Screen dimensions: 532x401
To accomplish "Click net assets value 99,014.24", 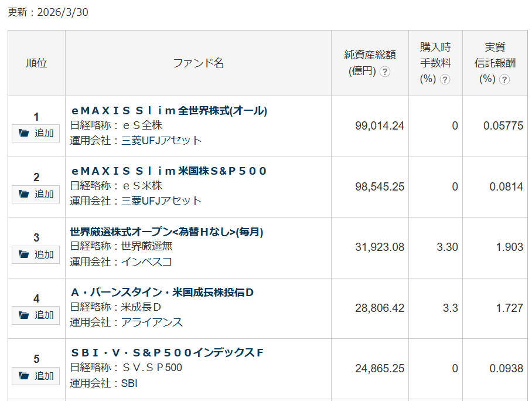I will tap(379, 125).
